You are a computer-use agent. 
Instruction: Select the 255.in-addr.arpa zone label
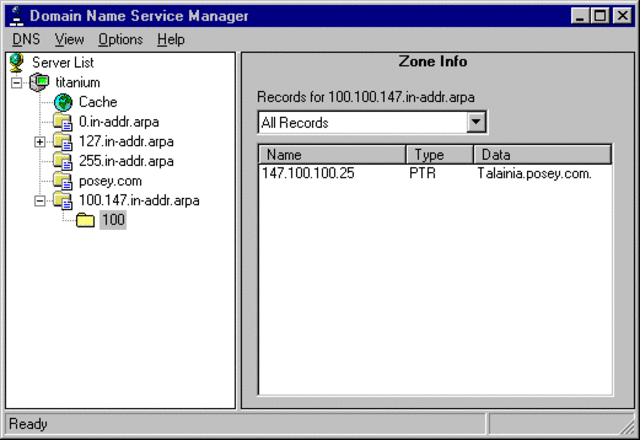coord(126,161)
